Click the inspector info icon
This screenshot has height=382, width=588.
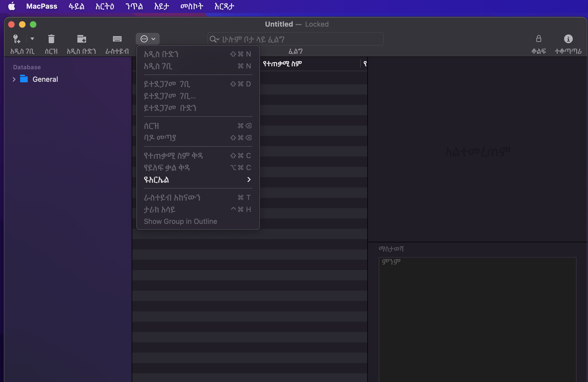click(x=568, y=39)
